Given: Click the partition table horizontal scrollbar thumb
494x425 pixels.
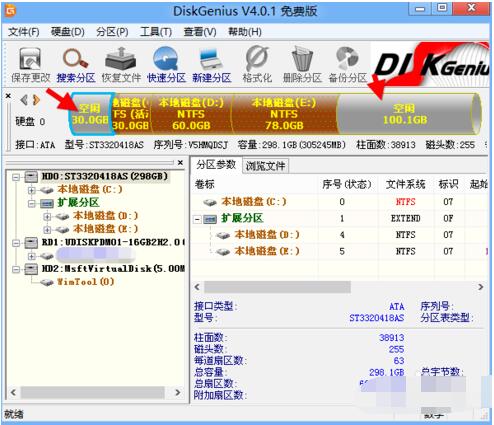Looking at the screenshot, I should pyautogui.click(x=277, y=287).
